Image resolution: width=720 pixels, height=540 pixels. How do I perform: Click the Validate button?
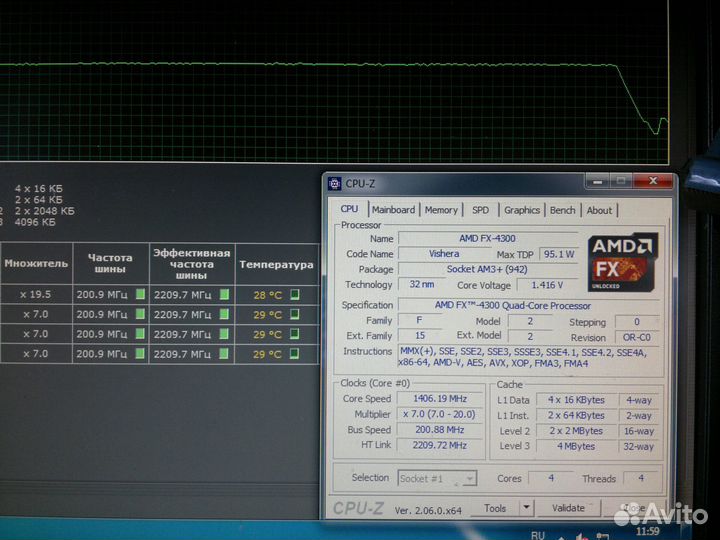(x=568, y=508)
